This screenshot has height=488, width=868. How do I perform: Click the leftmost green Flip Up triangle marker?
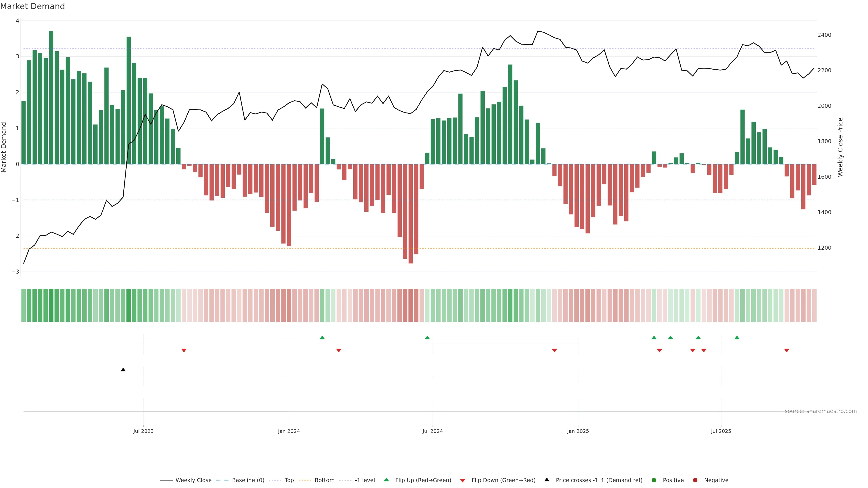pyautogui.click(x=322, y=338)
